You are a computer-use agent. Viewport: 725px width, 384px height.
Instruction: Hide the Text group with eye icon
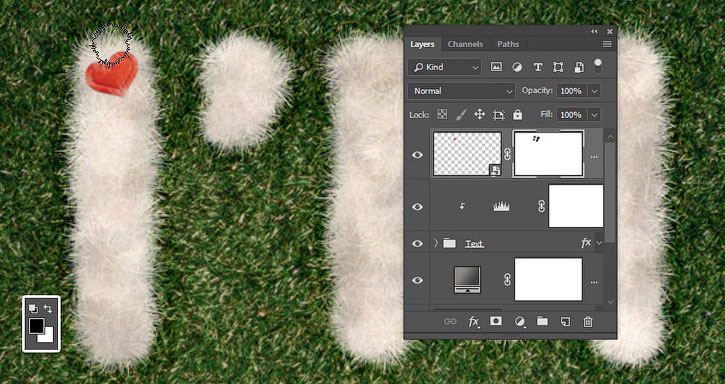417,243
